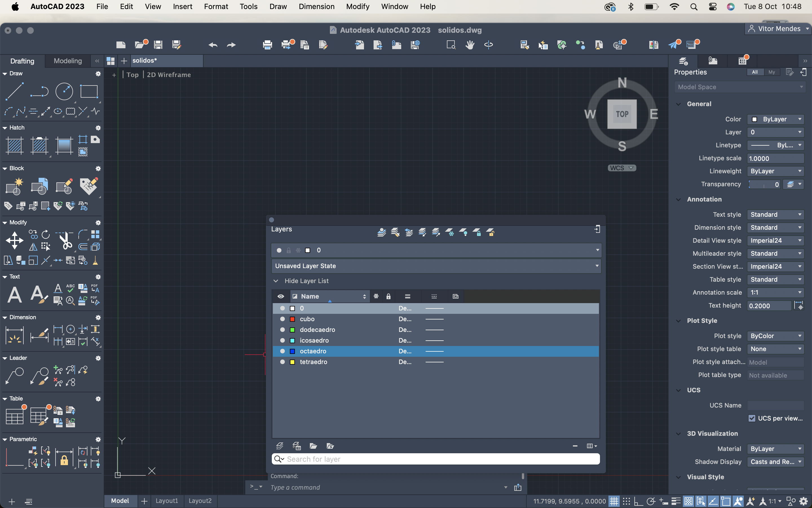Collapse the General properties section
The width and height of the screenshot is (812, 508).
pos(678,104)
